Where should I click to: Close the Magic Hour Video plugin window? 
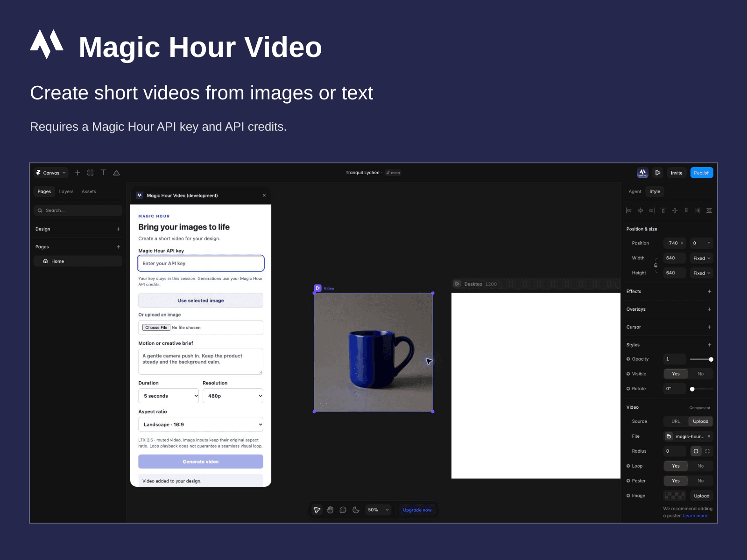pyautogui.click(x=264, y=196)
